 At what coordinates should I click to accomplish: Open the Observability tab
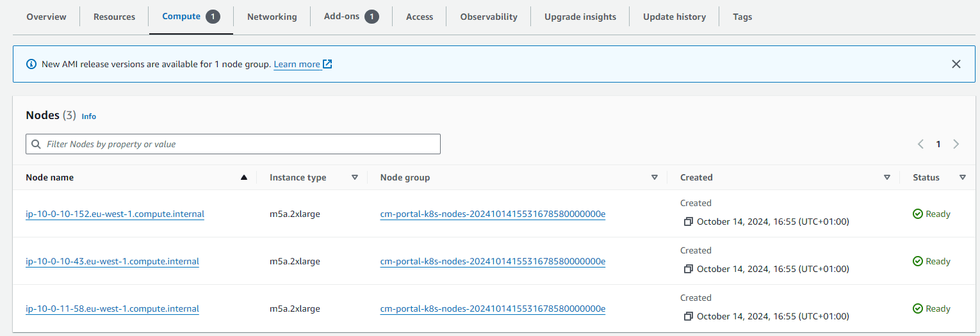pos(489,17)
